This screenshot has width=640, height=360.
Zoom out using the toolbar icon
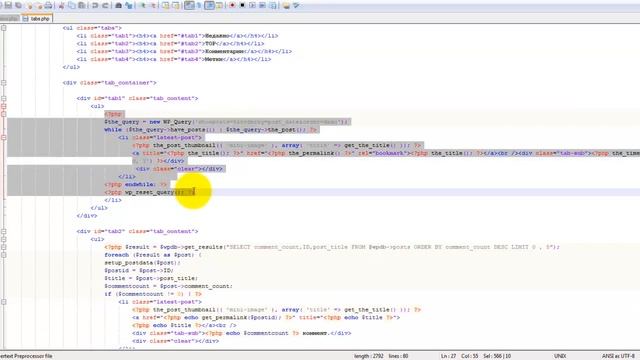[153, 5]
